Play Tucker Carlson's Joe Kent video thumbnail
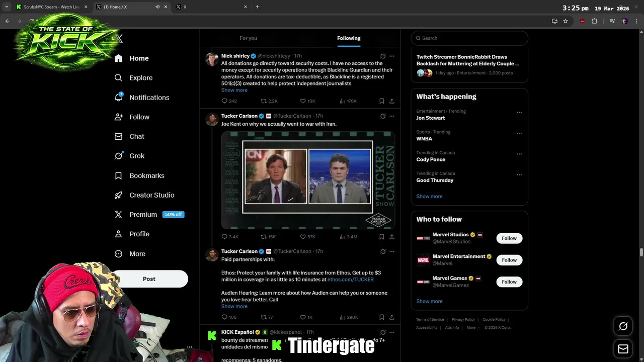This screenshot has width=644, height=362. [308, 180]
